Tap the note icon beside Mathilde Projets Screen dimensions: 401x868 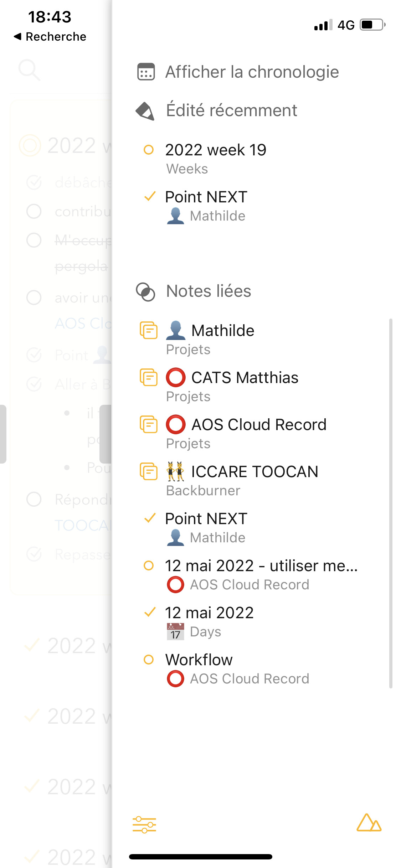point(149,330)
